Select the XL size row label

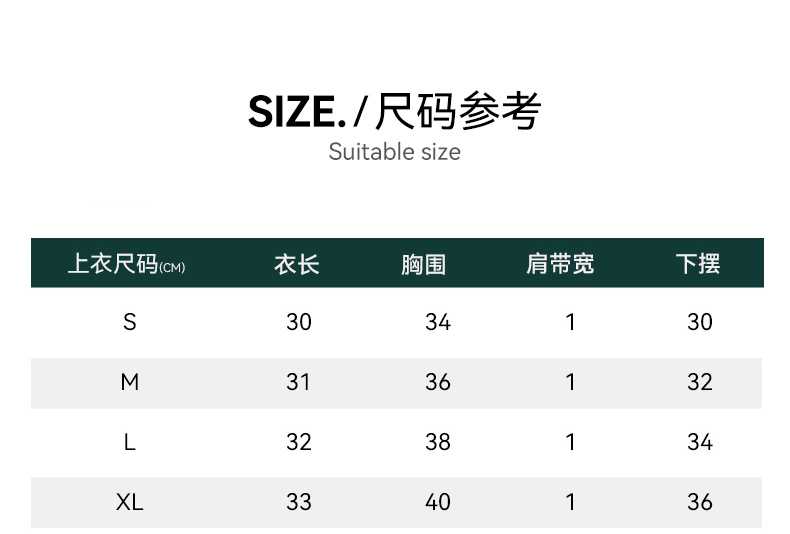point(129,502)
